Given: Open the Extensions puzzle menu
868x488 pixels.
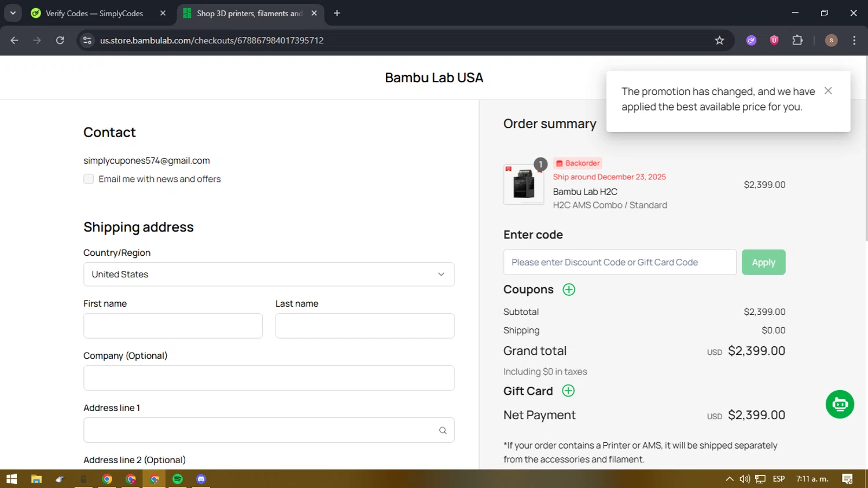Looking at the screenshot, I should [x=797, y=41].
